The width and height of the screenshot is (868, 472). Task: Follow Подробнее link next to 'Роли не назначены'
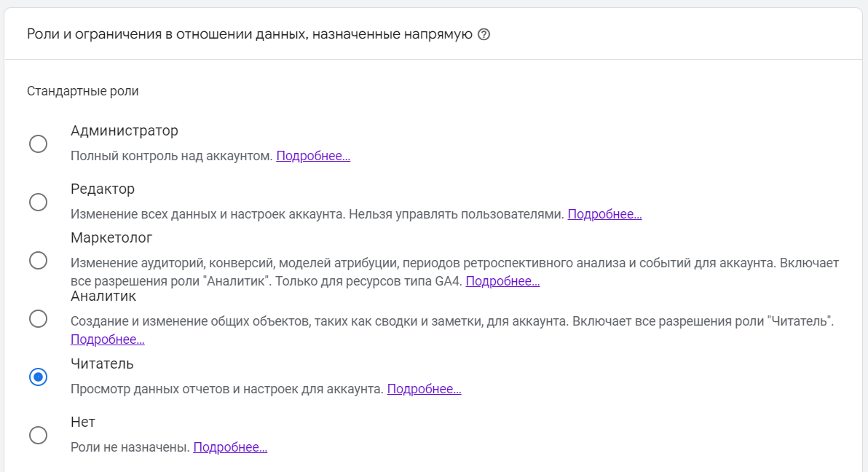coord(230,447)
